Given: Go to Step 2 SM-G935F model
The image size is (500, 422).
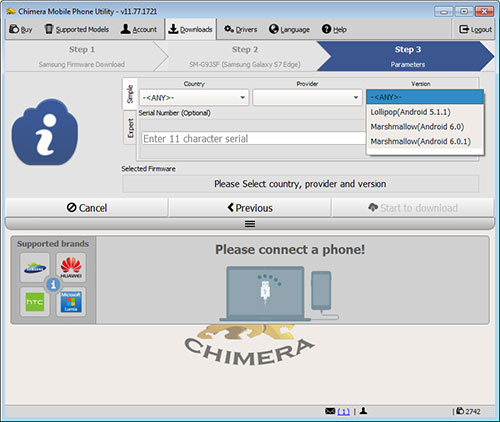Looking at the screenshot, I should click(x=245, y=56).
